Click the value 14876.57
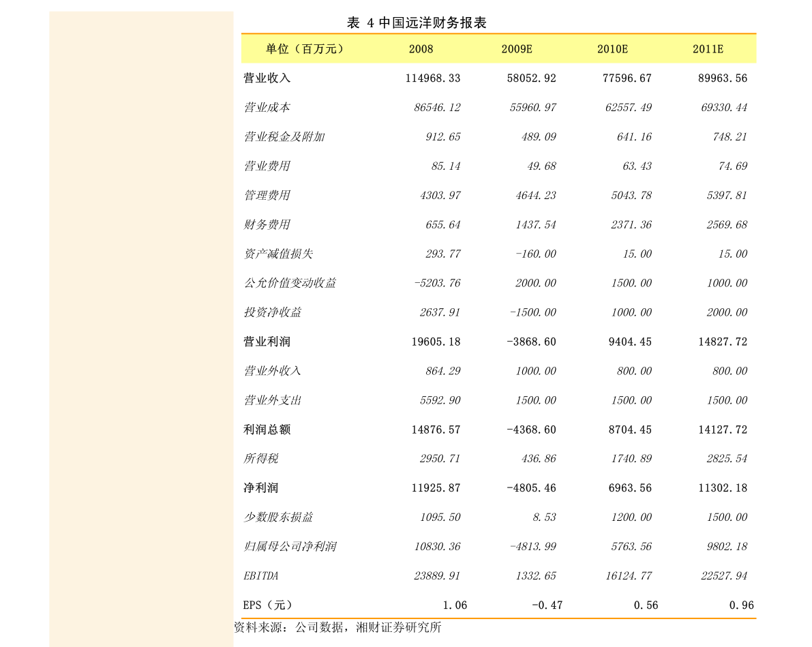Viewport: 812px width, 647px height. click(436, 430)
